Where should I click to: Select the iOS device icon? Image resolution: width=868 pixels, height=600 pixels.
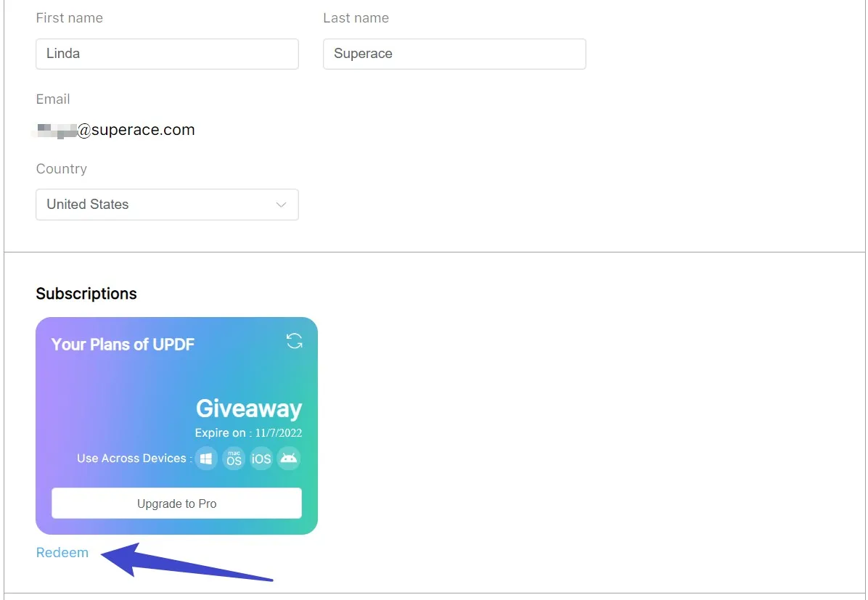point(261,459)
